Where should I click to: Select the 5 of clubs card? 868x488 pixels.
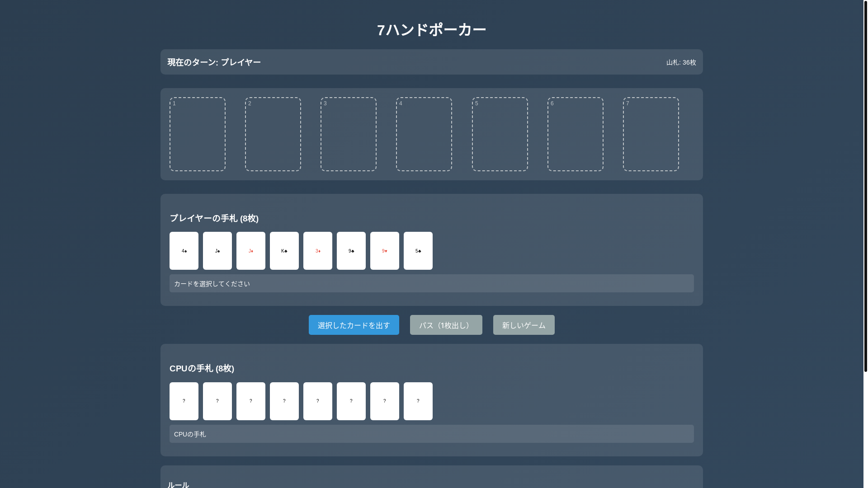(418, 251)
